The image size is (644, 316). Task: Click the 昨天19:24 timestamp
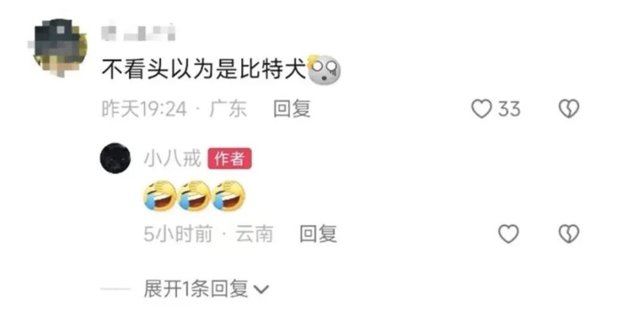click(x=144, y=109)
